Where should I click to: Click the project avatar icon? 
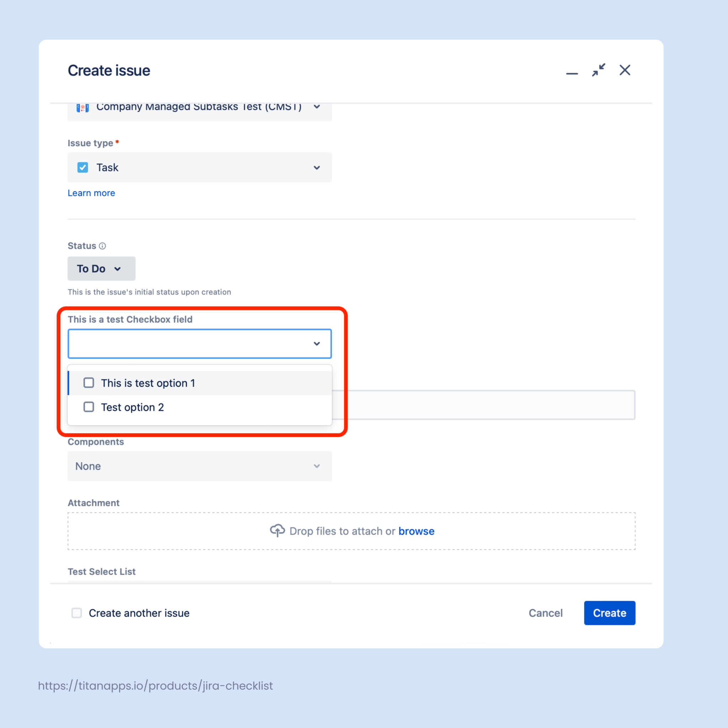pyautogui.click(x=82, y=107)
